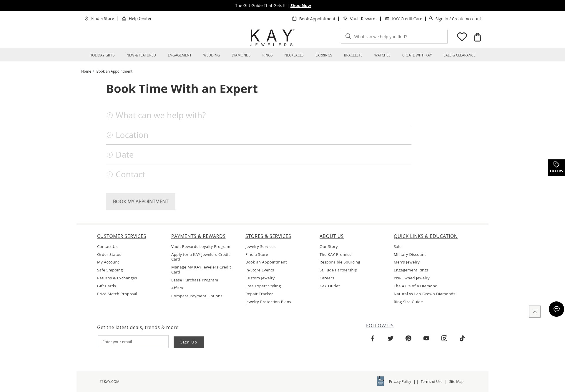
Task: Open the Offers tag side tab
Action: [556, 167]
